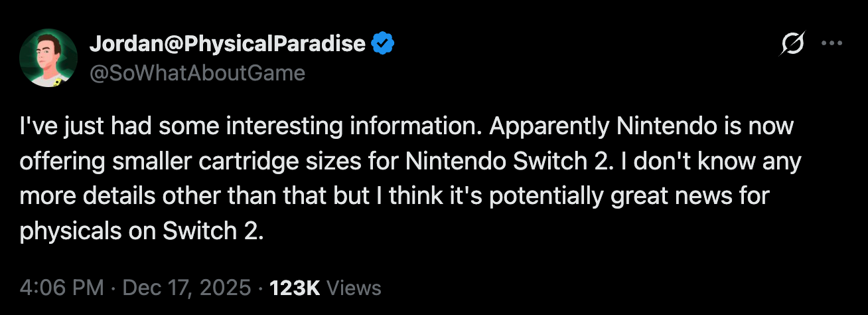Click the words "Nintendo is now"
Screen dimensions: 868x315
(x=703, y=126)
